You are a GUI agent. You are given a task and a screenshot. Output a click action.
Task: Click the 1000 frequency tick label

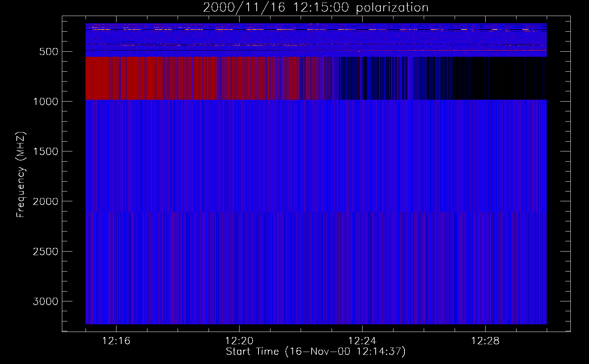(x=46, y=102)
